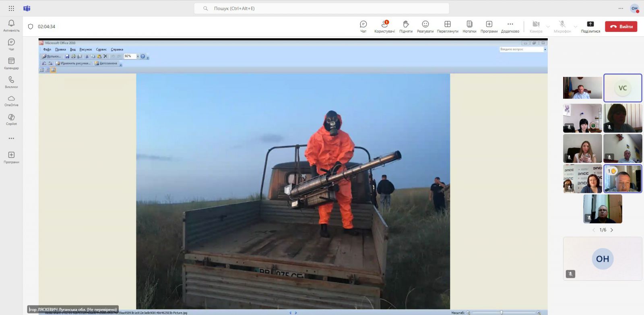Open OneDrive from the sidebar
644x315 pixels.
(11, 100)
